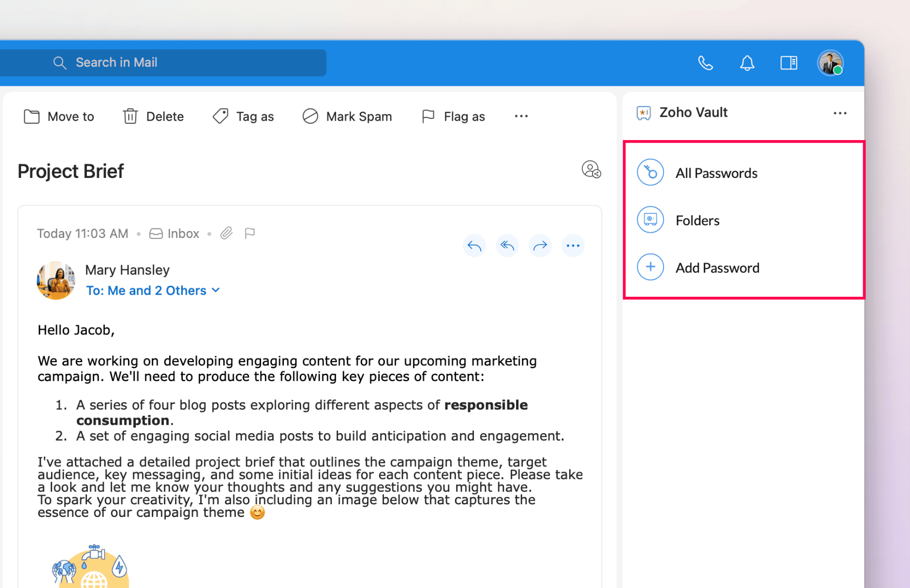The width and height of the screenshot is (910, 588).
Task: Reply to the email
Action: pos(474,246)
